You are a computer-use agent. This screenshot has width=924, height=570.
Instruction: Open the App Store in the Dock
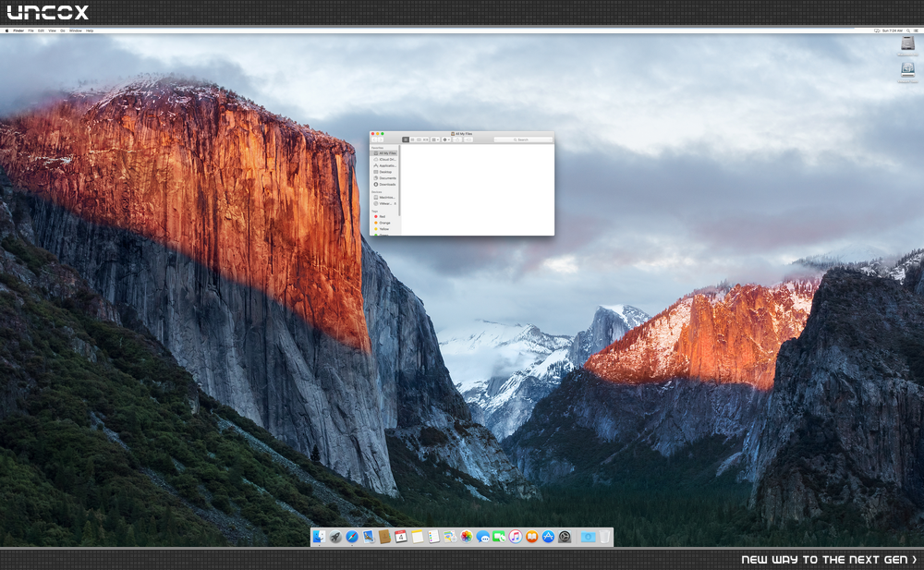pos(548,537)
